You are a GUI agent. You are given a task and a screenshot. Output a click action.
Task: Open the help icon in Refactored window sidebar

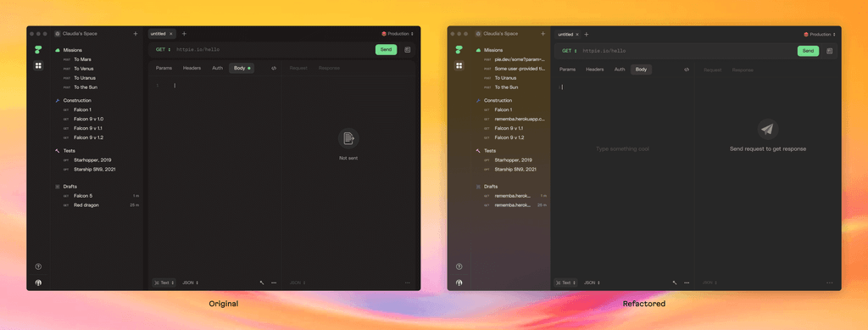point(459,266)
